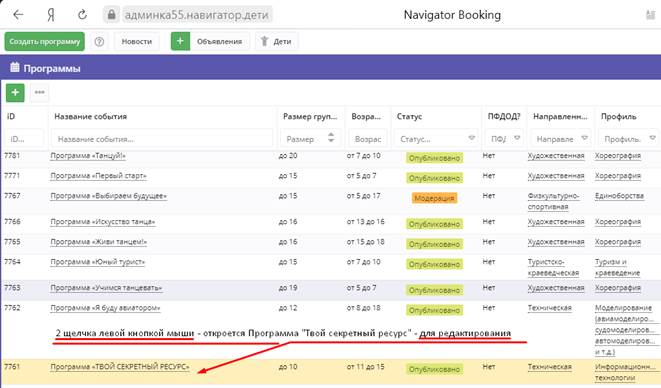Image resolution: width=661 pixels, height=388 pixels.
Task: Add a program with the green plus button
Action: (x=15, y=93)
